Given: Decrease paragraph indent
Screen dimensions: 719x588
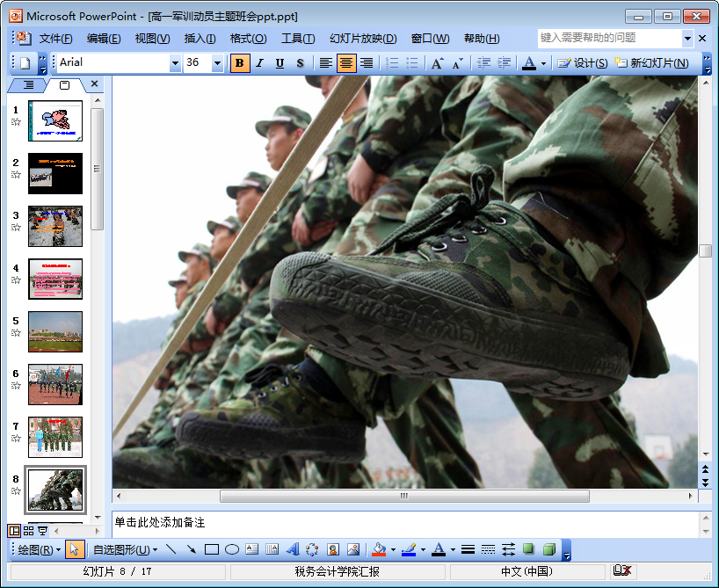Looking at the screenshot, I should point(483,62).
